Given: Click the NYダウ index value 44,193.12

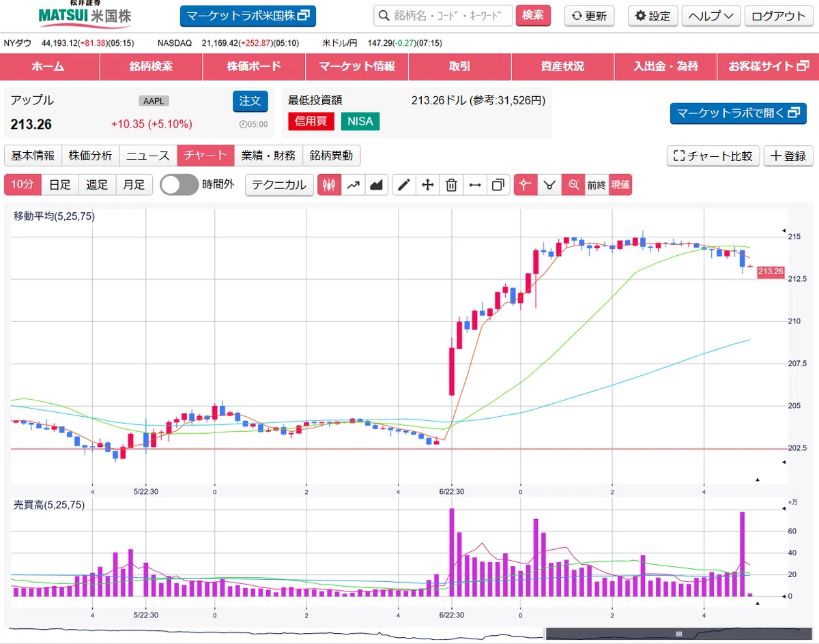Looking at the screenshot, I should point(59,43).
